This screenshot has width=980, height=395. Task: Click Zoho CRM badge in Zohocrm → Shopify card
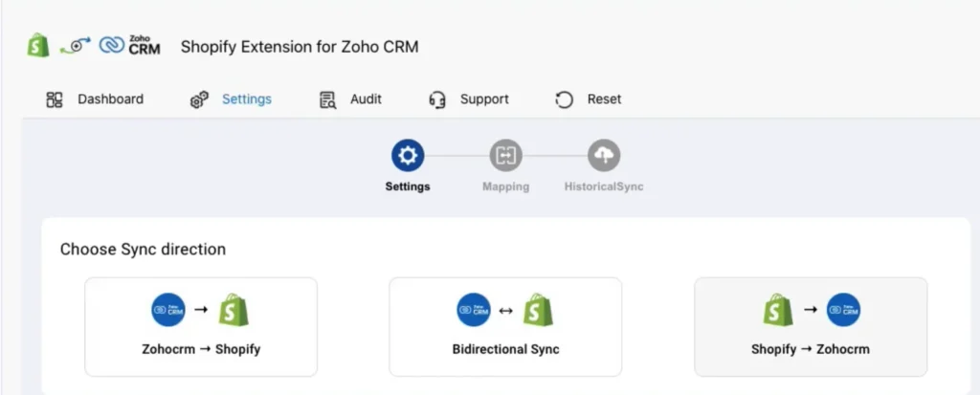click(168, 309)
